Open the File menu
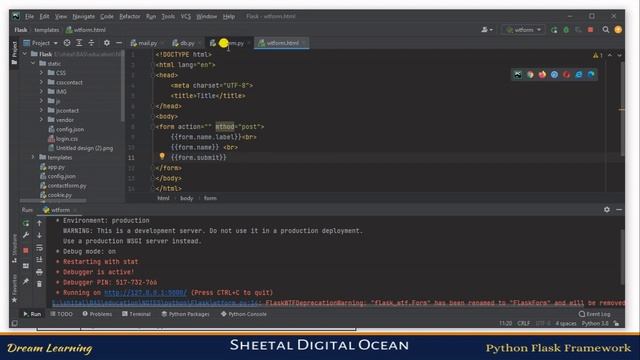The width and height of the screenshot is (640, 360). coord(29,16)
